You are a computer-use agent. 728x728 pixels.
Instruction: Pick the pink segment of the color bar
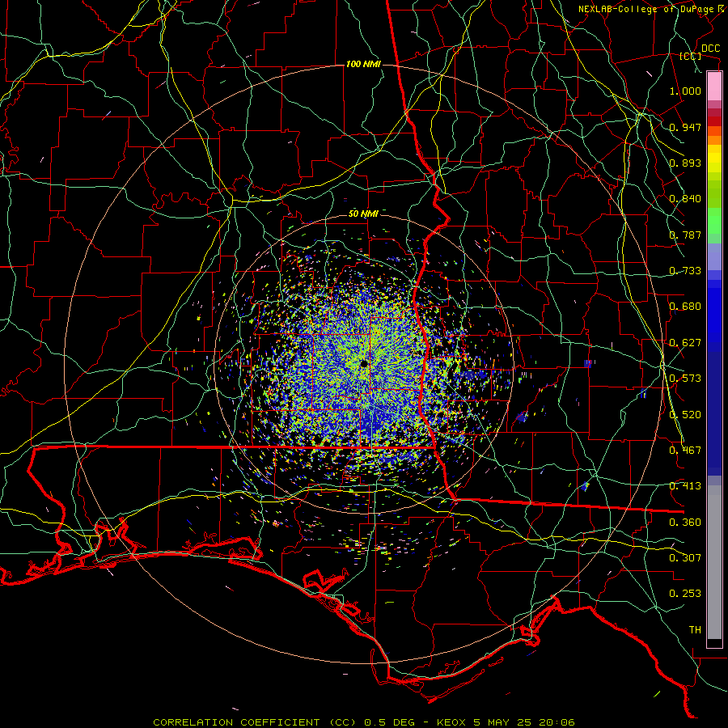[x=714, y=86]
